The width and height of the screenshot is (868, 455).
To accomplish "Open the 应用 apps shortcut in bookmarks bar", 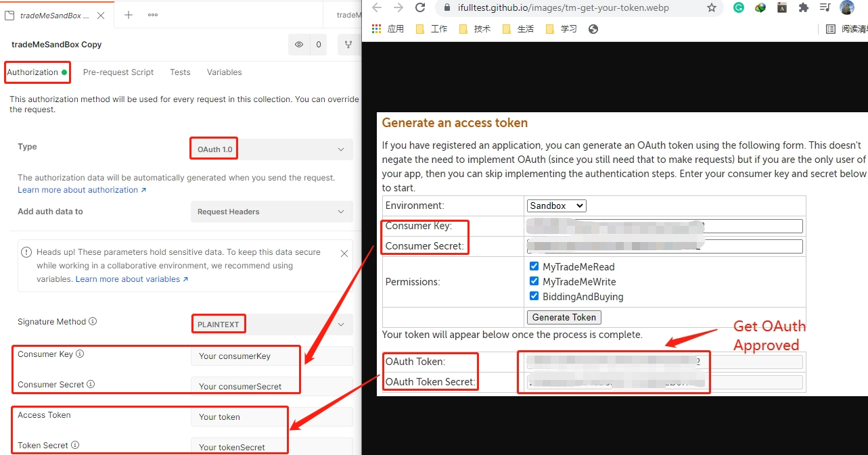I will 388,29.
